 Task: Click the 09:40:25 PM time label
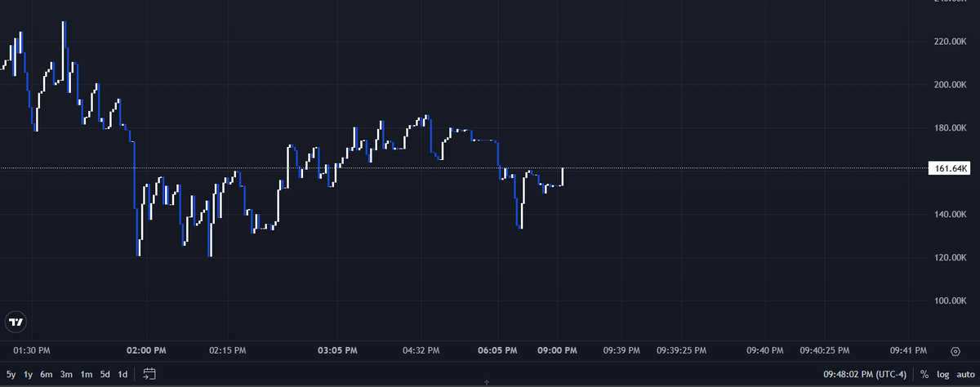(825, 350)
